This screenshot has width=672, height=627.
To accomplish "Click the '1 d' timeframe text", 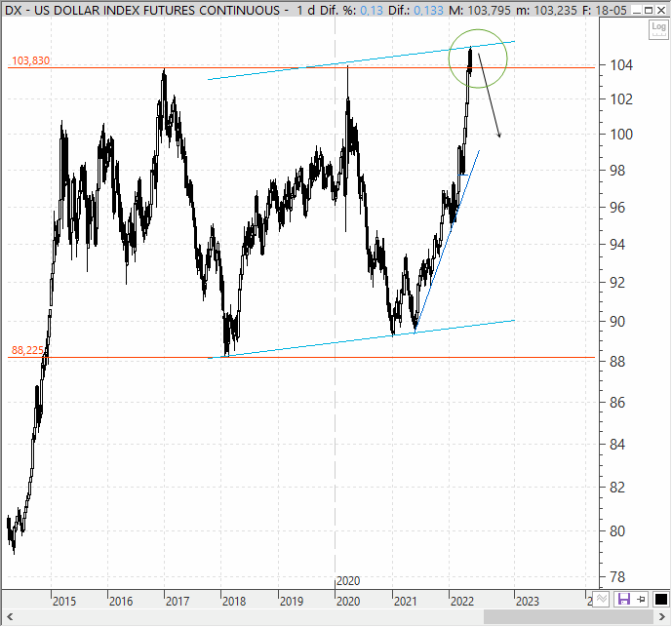I will click(x=305, y=10).
